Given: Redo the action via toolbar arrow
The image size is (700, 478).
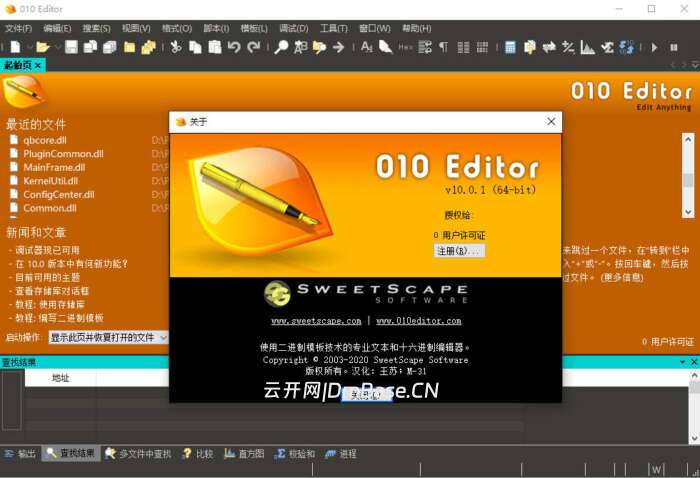Looking at the screenshot, I should pos(254,47).
